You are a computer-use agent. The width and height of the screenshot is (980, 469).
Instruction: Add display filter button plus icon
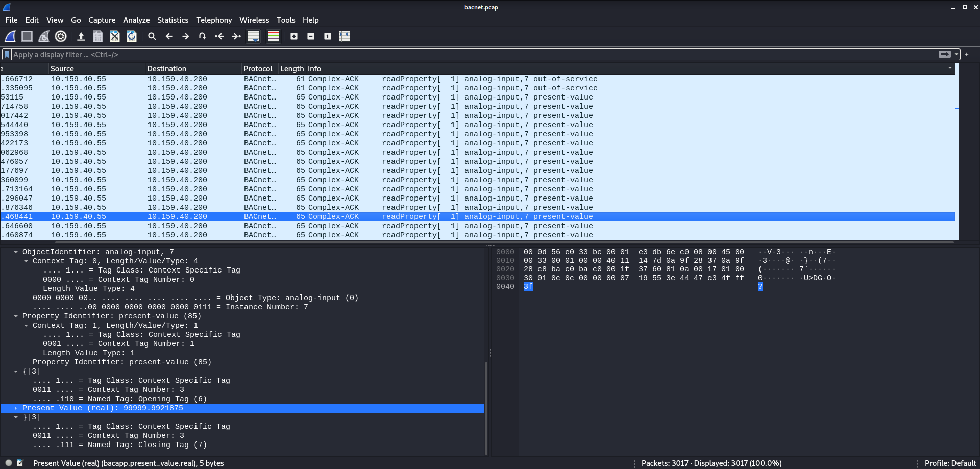(967, 54)
